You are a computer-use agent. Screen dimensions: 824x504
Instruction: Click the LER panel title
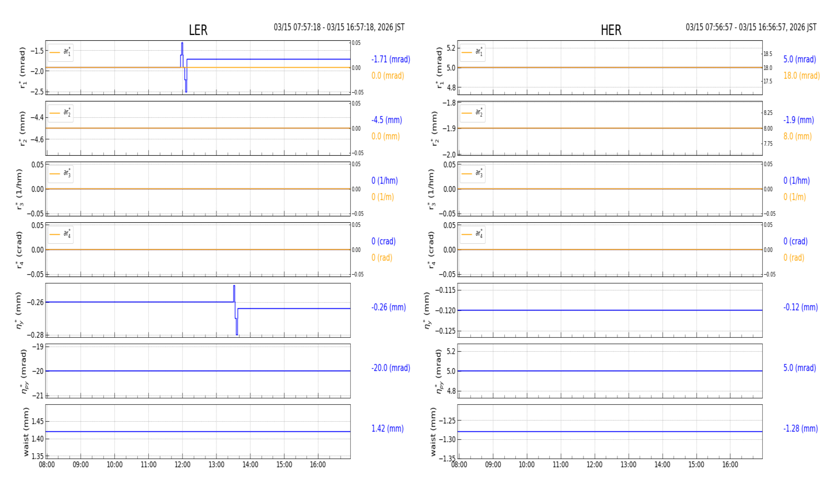(198, 30)
